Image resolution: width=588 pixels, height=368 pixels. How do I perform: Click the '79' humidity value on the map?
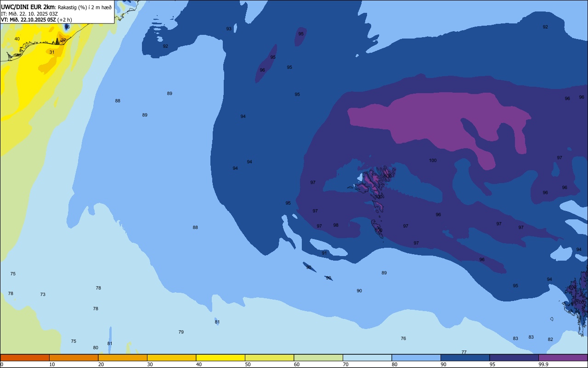coord(181,332)
